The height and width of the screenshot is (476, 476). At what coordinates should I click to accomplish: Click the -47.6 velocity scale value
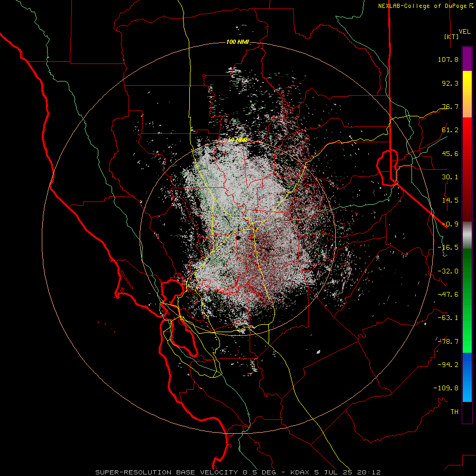(448, 295)
